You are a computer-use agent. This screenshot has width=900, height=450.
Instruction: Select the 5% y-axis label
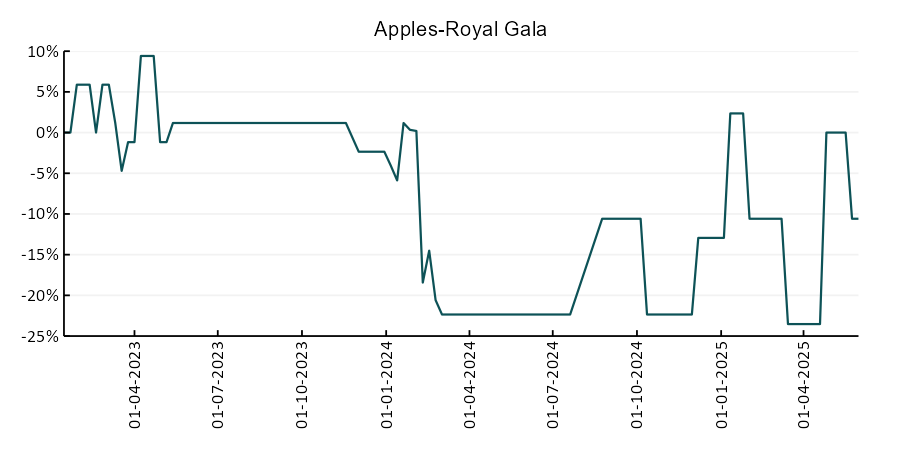click(x=48, y=92)
